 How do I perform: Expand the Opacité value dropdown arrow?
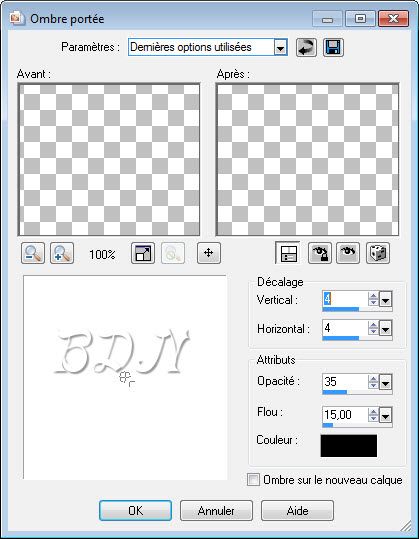[385, 382]
